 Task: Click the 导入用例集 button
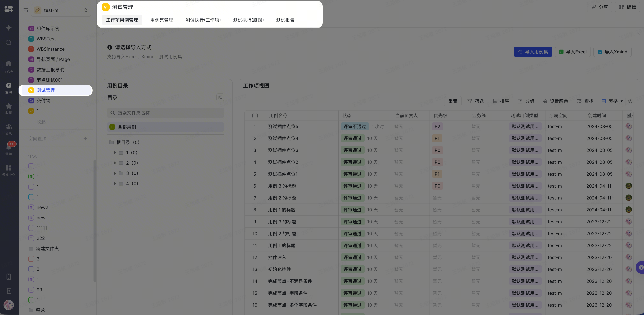click(x=533, y=52)
